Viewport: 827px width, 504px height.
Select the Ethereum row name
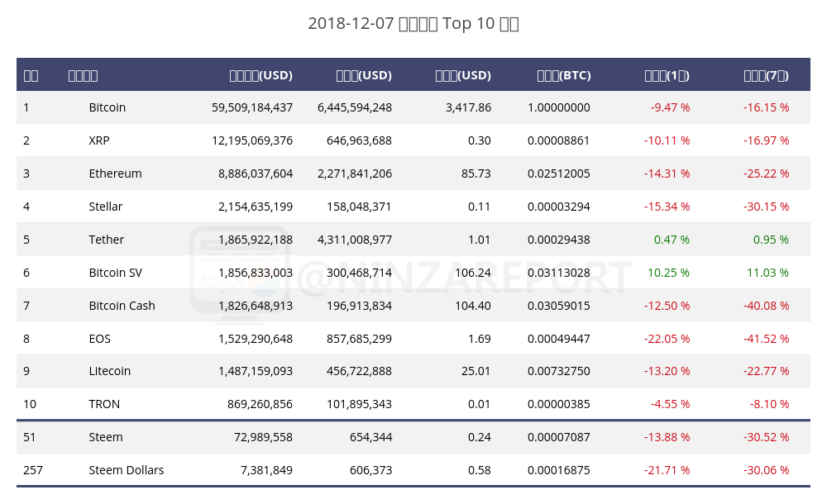coord(115,174)
